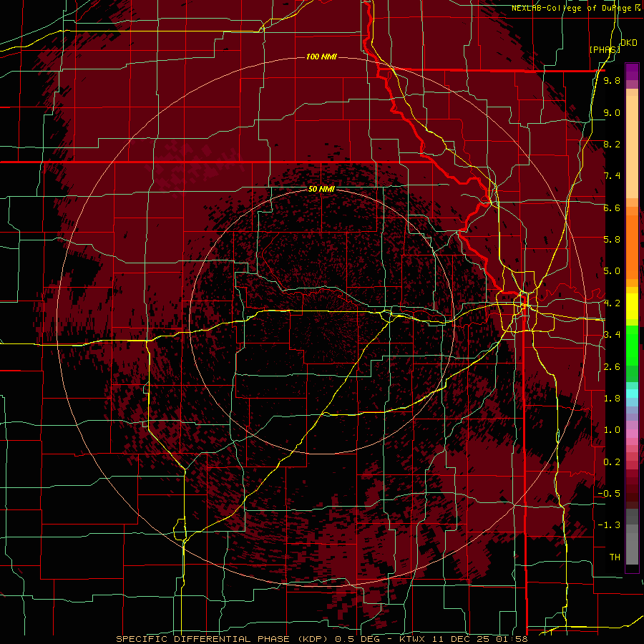Click the 9.0 scale value
The height and width of the screenshot is (644, 644).
[x=612, y=112]
